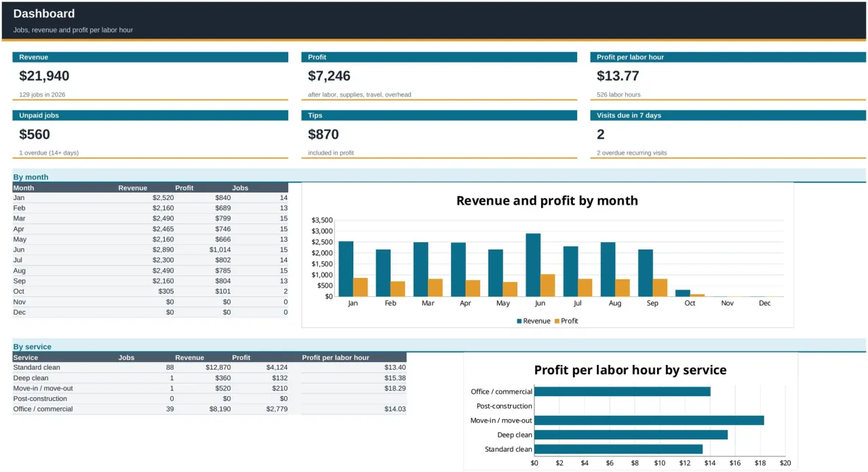The height and width of the screenshot is (472, 868).
Task: Click the Dec row label in monthly table
Action: 20,313
